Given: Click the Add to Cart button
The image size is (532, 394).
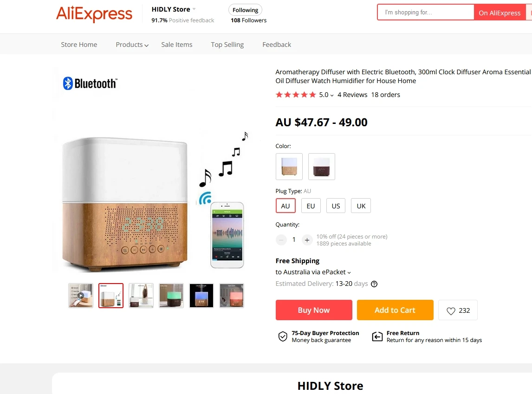Looking at the screenshot, I should pyautogui.click(x=395, y=310).
